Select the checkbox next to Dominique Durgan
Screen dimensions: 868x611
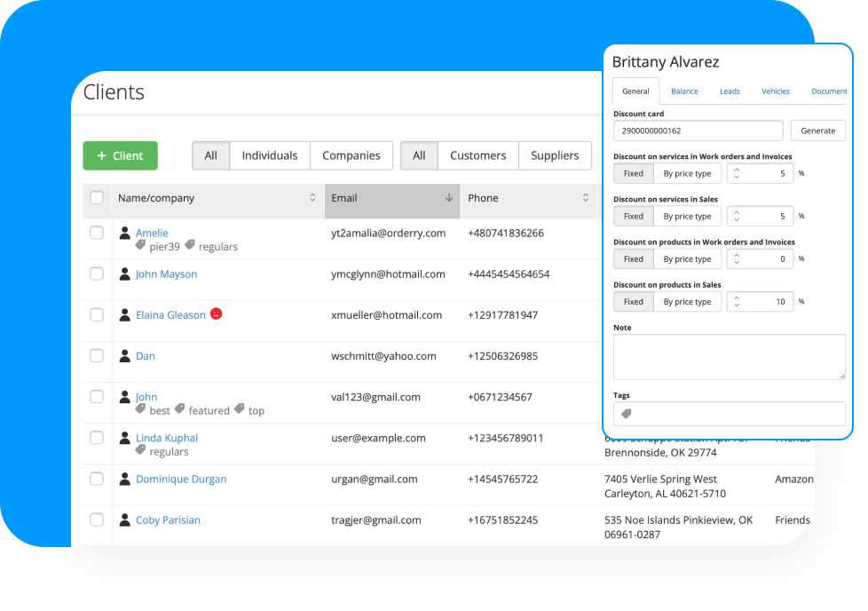[97, 479]
